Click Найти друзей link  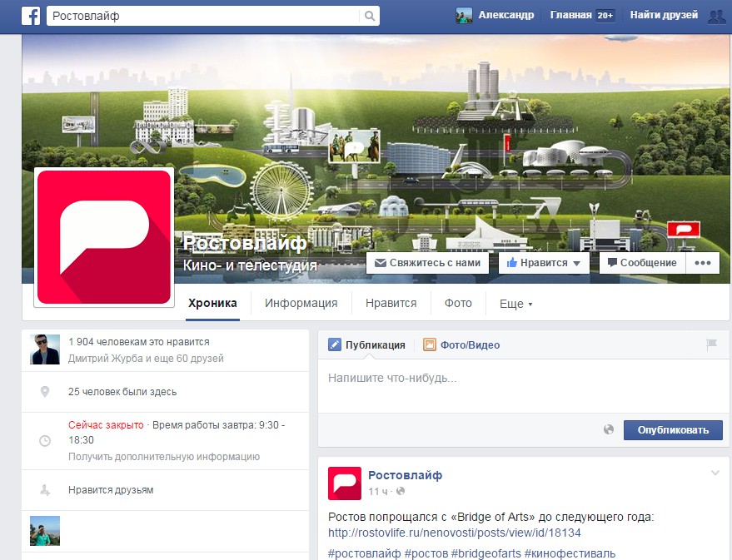(x=664, y=15)
